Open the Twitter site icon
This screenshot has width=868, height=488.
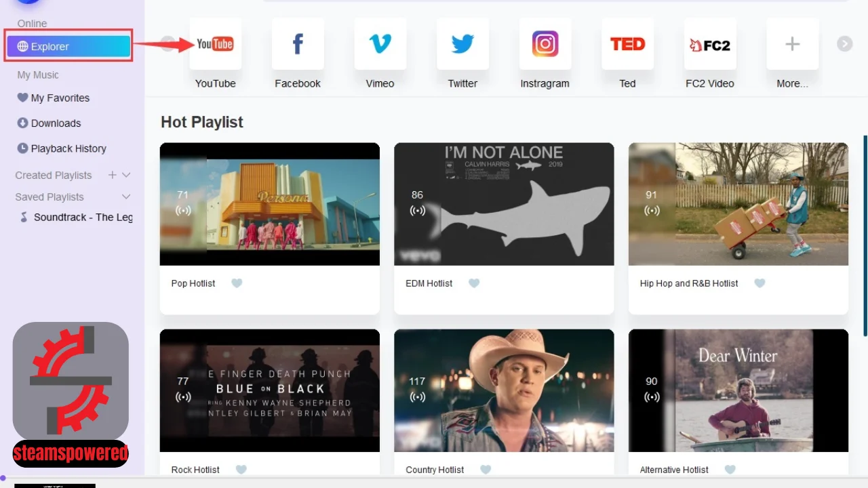click(x=462, y=44)
